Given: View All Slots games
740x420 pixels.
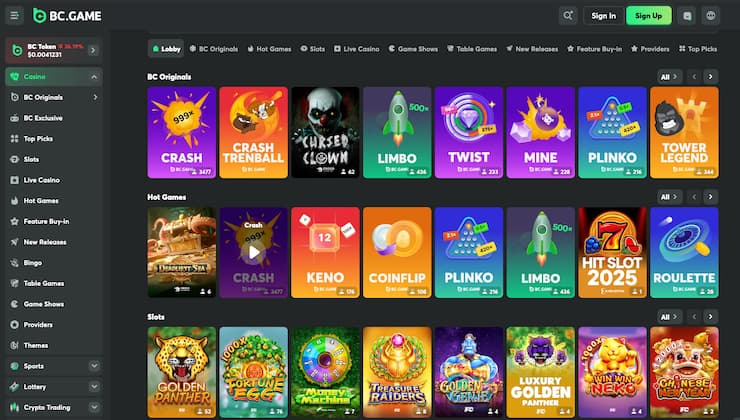Looking at the screenshot, I should tap(669, 317).
